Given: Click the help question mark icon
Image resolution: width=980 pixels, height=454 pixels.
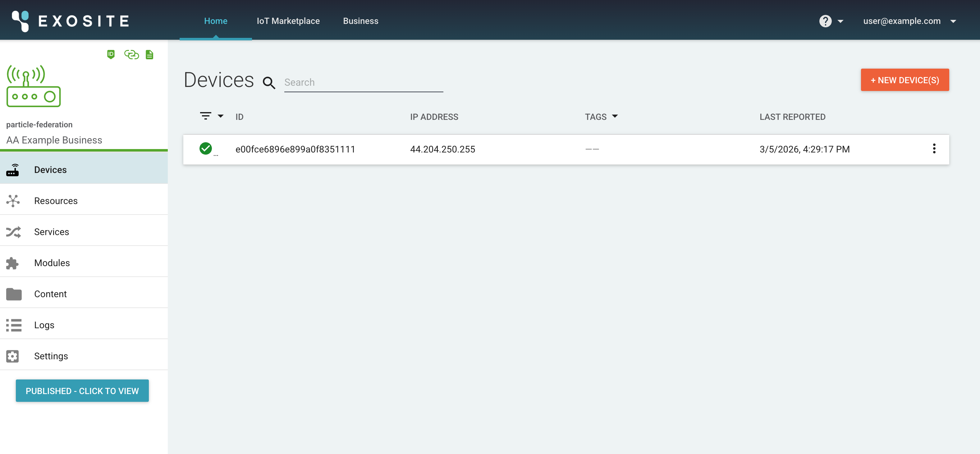Looking at the screenshot, I should (825, 21).
